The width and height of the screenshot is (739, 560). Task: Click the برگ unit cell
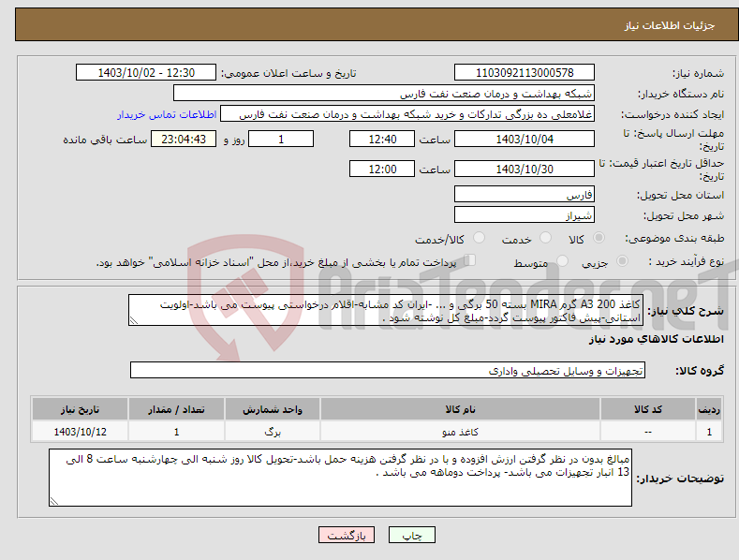pyautogui.click(x=273, y=432)
